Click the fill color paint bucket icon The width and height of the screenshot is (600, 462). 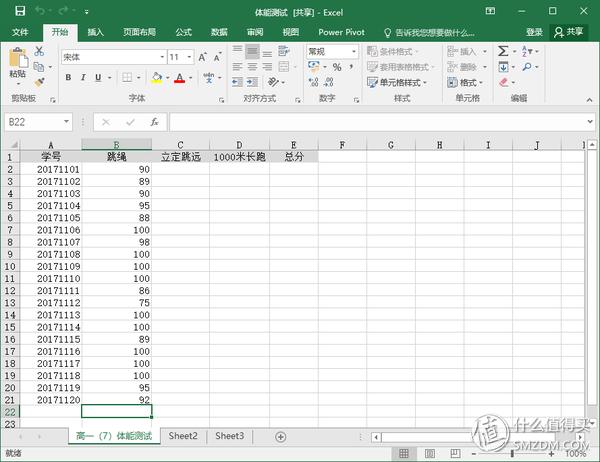tap(157, 78)
